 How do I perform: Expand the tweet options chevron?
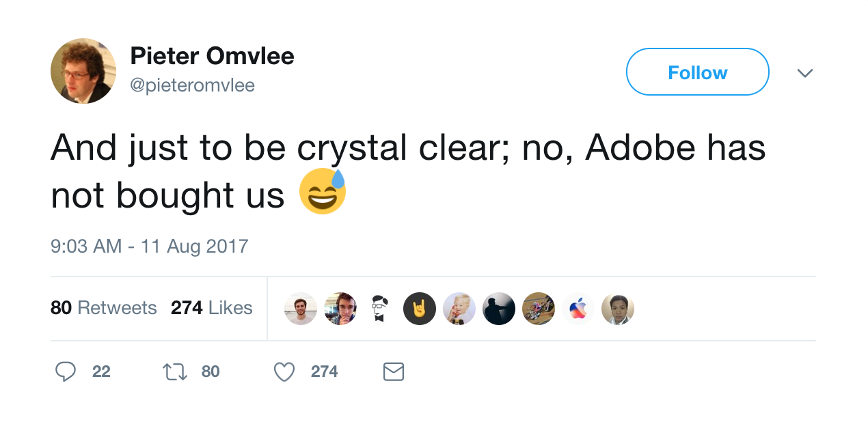pyautogui.click(x=805, y=72)
